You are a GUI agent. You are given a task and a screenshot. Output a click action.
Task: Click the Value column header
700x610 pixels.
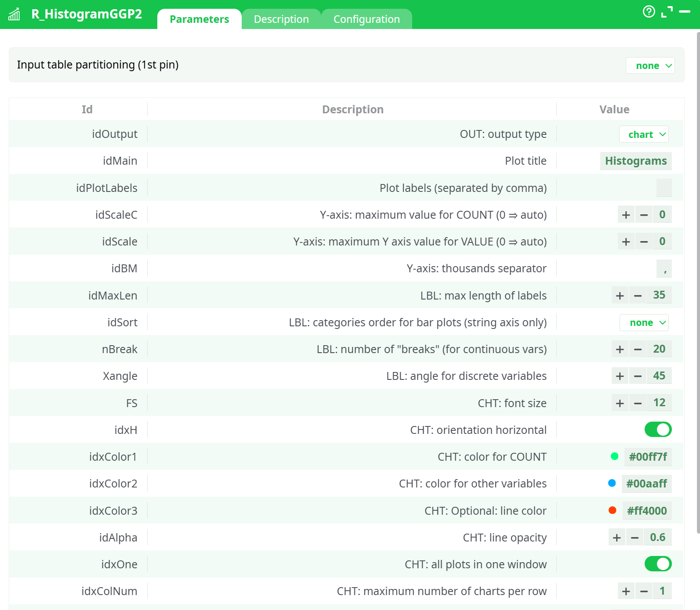614,109
